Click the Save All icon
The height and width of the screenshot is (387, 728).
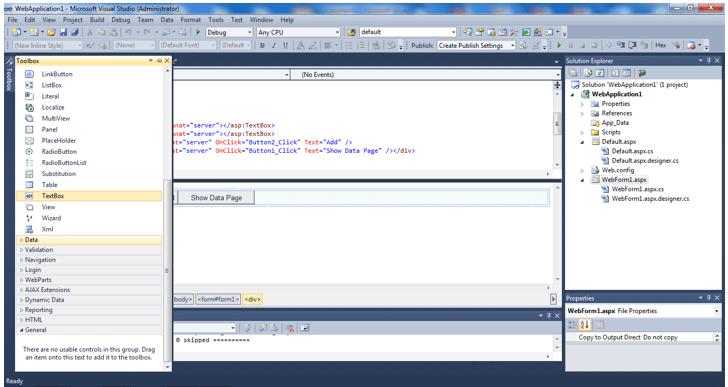pos(74,32)
